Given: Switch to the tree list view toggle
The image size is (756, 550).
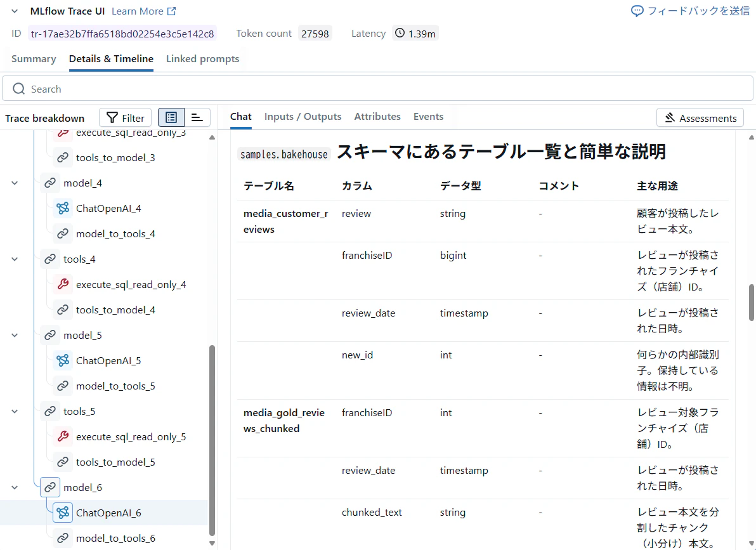Looking at the screenshot, I should point(171,118).
